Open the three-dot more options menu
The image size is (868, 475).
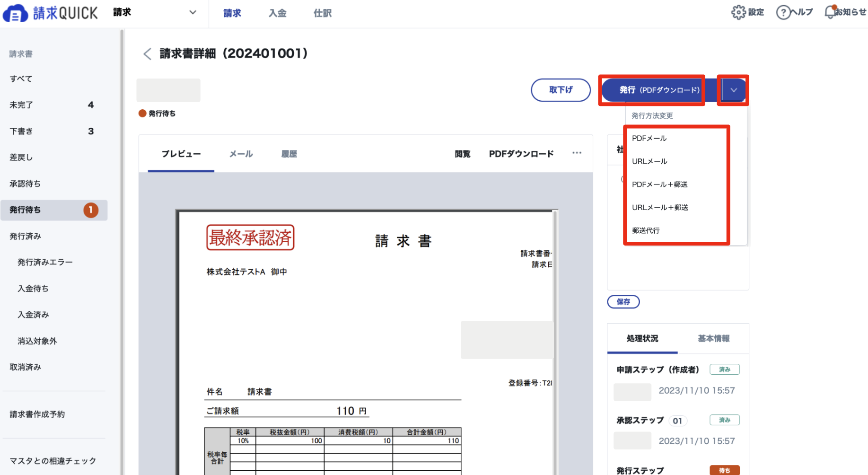point(577,153)
